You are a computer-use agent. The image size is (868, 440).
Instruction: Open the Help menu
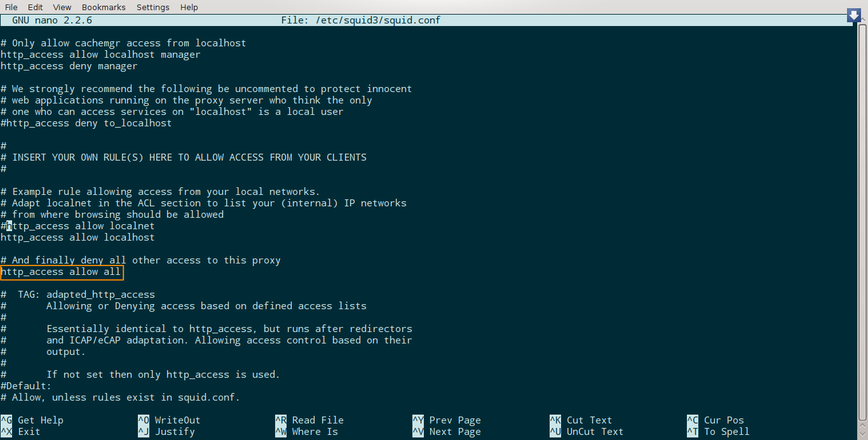click(x=189, y=7)
